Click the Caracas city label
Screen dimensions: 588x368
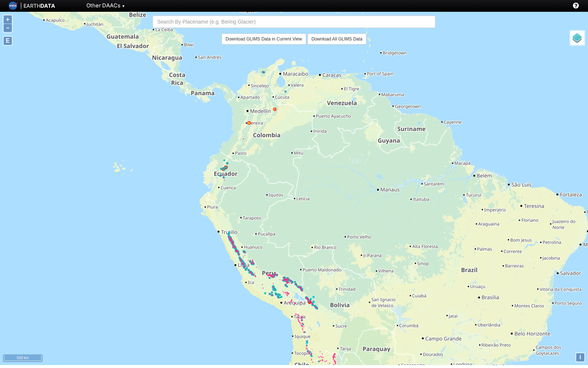click(332, 75)
